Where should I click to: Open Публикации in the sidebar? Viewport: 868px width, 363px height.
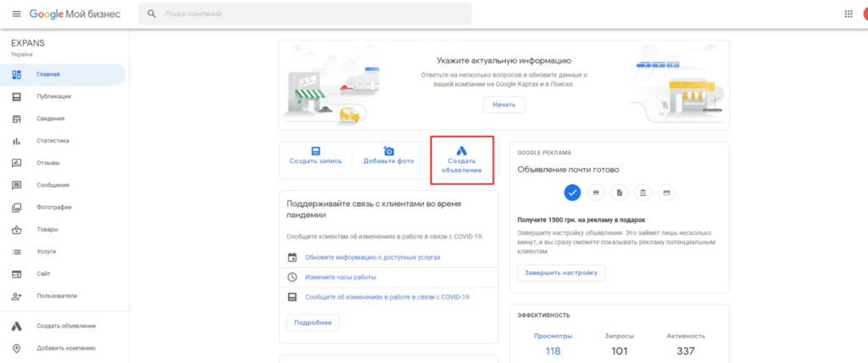tap(63, 97)
